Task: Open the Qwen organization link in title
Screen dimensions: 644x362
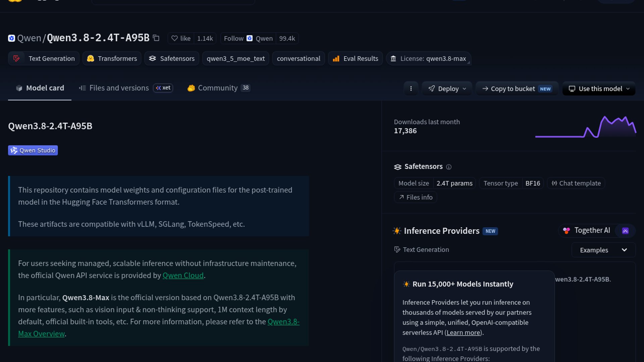Action: pos(29,38)
